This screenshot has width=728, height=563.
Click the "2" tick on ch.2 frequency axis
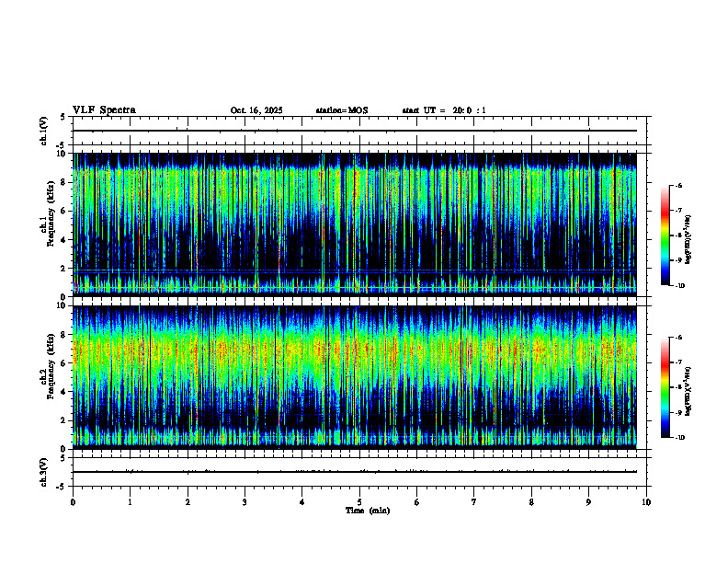point(64,420)
